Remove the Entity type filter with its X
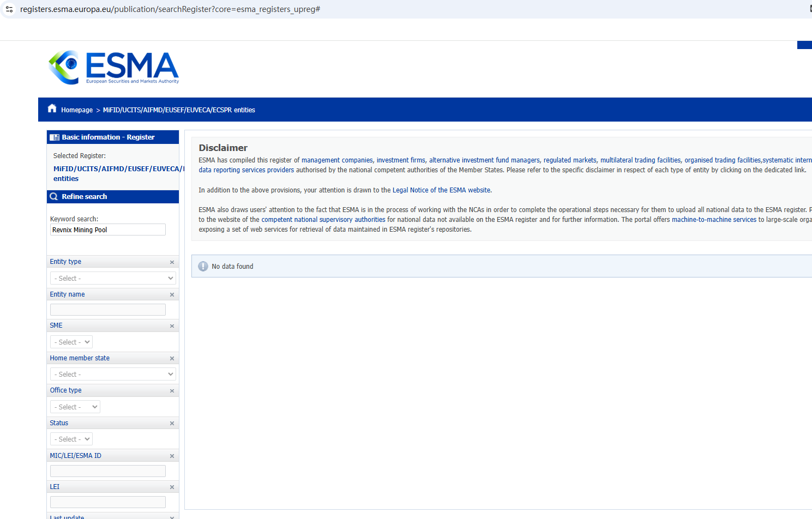The height and width of the screenshot is (519, 812). pos(172,262)
